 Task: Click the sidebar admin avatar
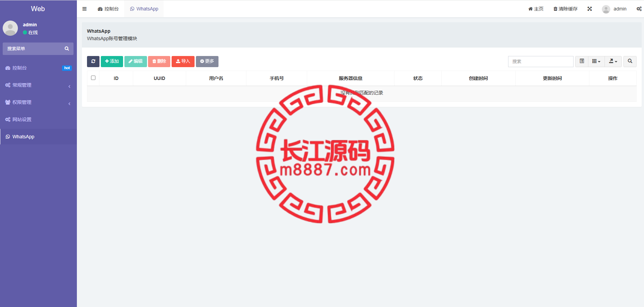(x=10, y=28)
